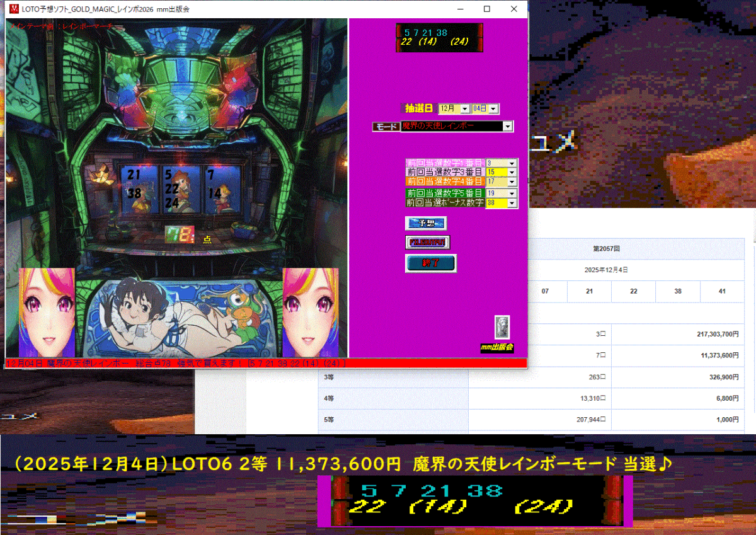Click the predicted numbers display in purple panel
This screenshot has height=535, width=756.
click(440, 38)
